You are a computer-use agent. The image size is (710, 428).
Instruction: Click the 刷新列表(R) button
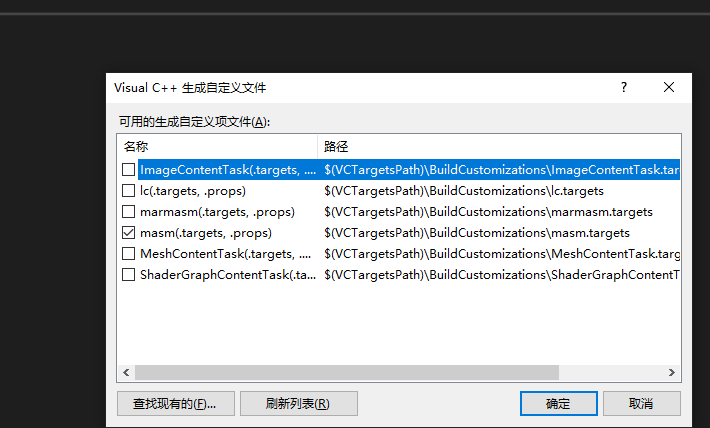tap(299, 403)
